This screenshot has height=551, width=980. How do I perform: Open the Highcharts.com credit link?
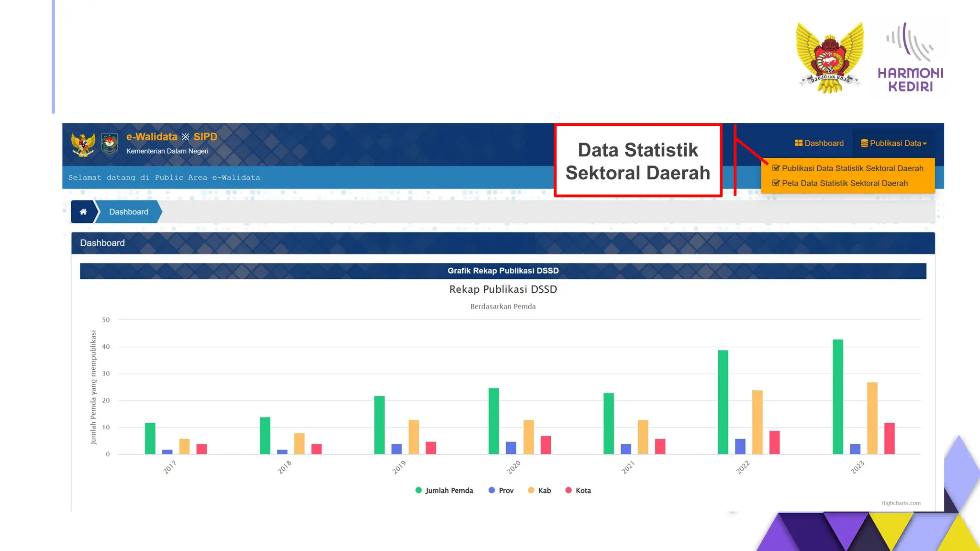[x=901, y=503]
